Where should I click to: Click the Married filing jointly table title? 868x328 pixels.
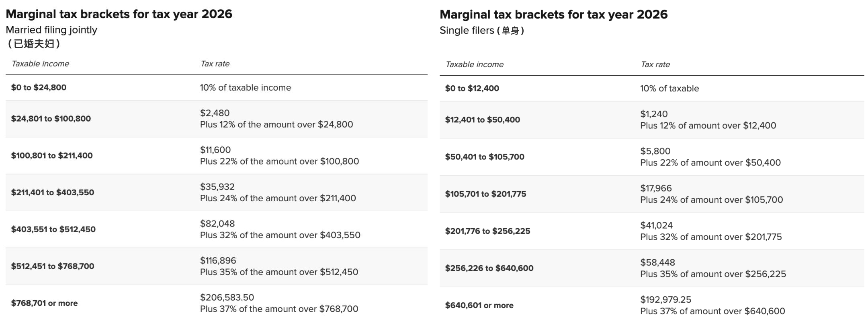pos(119,14)
